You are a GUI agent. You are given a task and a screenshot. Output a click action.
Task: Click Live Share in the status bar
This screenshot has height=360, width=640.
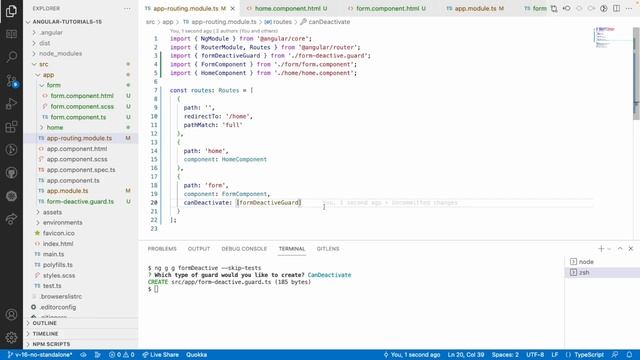[160, 355]
